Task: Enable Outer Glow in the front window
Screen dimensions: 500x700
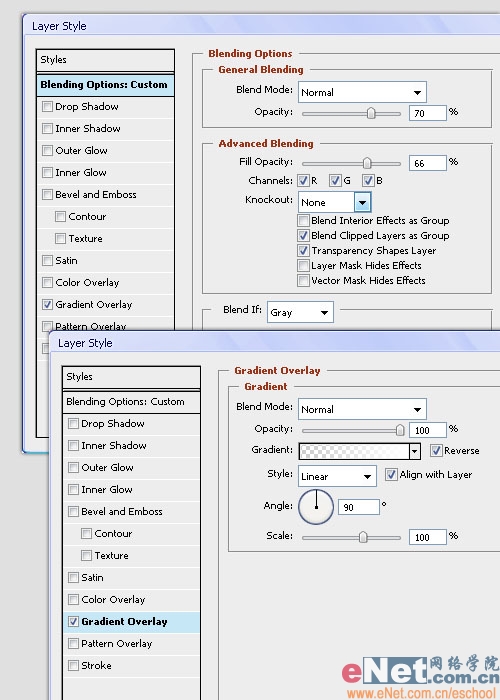Action: (x=73, y=467)
